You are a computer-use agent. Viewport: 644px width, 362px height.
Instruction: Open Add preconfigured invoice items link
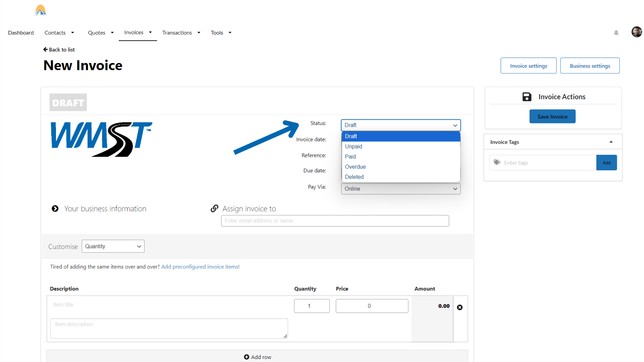tap(200, 267)
